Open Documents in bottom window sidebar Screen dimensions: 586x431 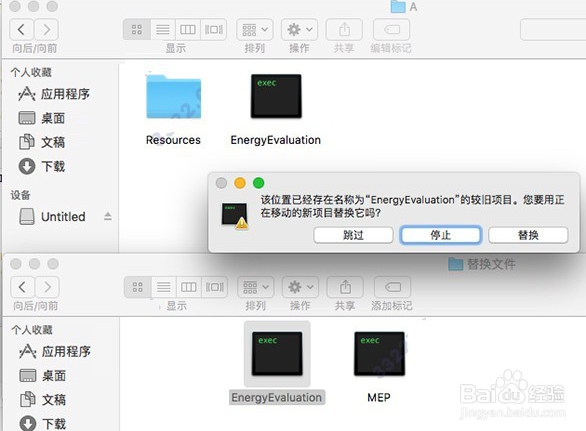(42, 400)
